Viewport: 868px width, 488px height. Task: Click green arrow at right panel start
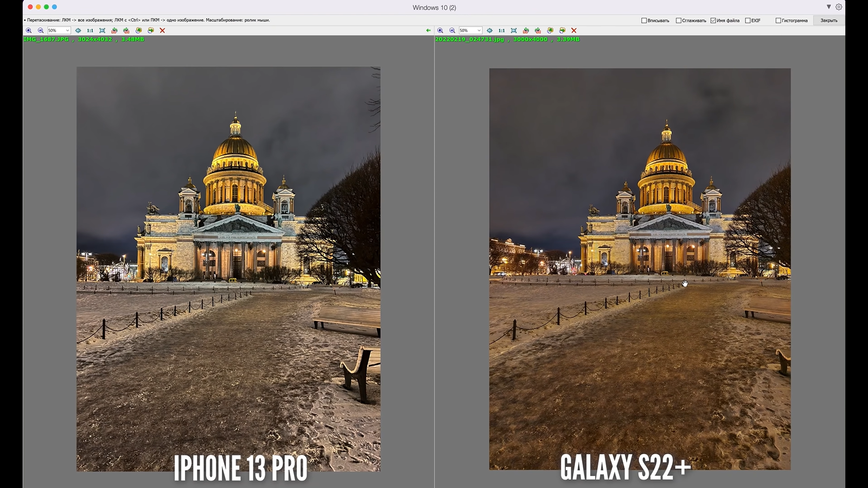[x=429, y=30]
